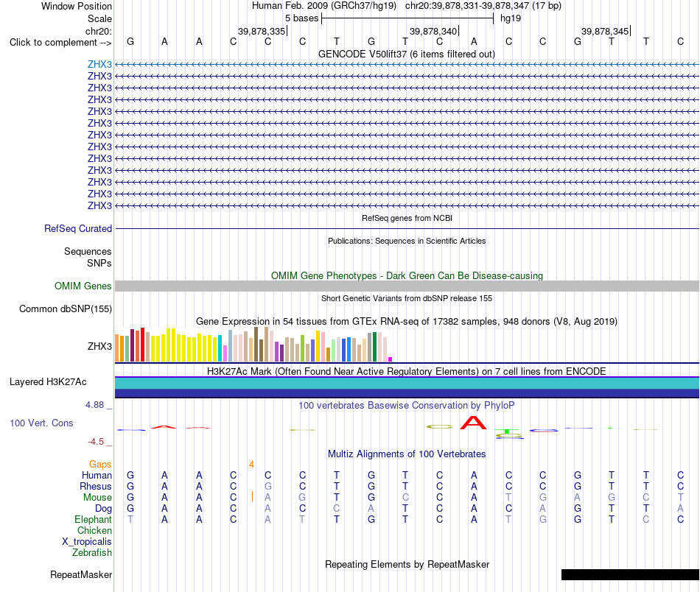Click the Publications: Sequences in Scientific Articles title

[407, 241]
